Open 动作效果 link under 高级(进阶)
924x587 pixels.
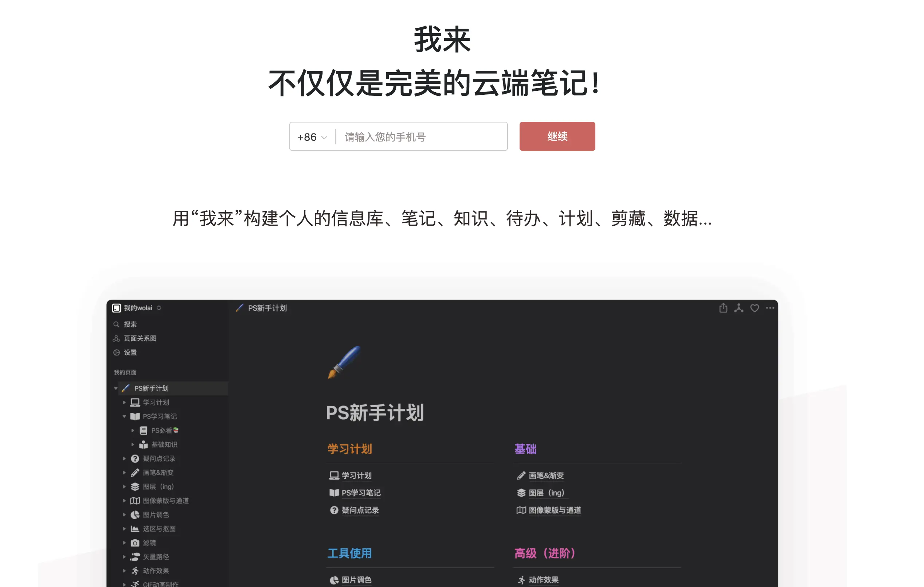coord(543,580)
